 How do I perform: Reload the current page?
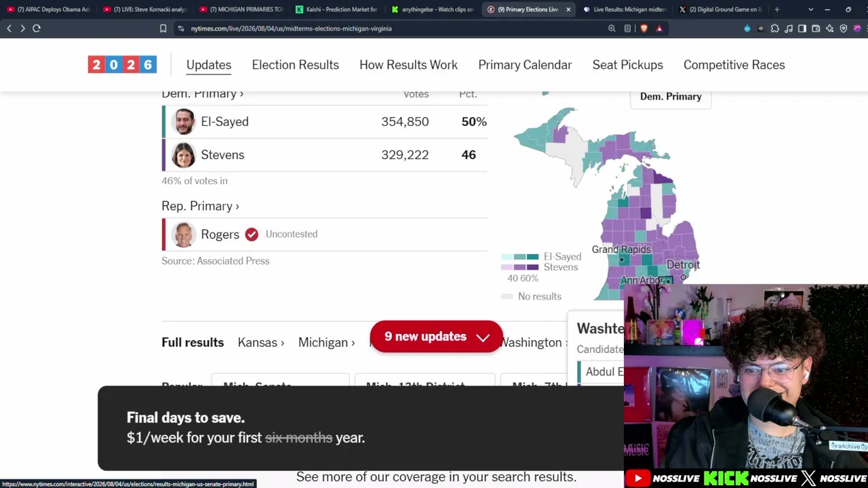(37, 28)
